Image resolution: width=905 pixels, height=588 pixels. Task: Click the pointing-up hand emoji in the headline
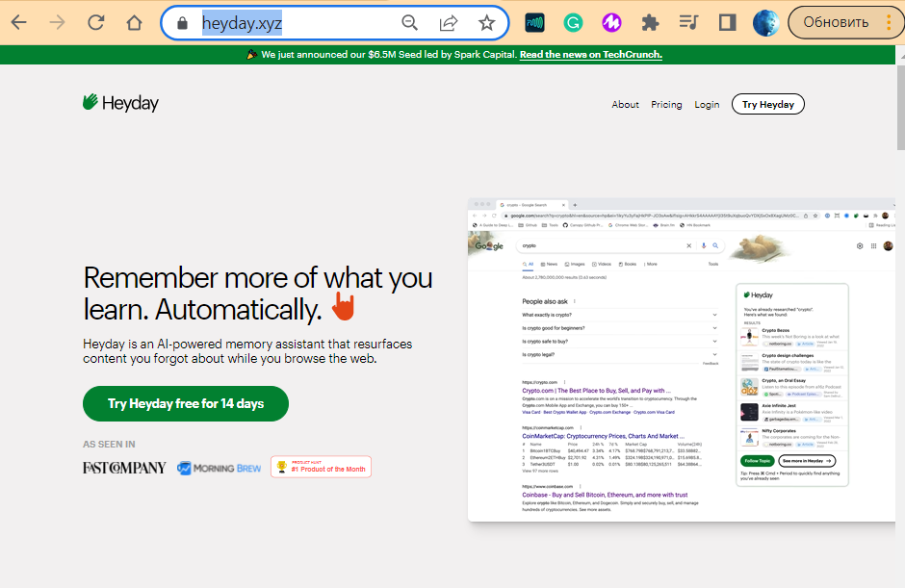click(344, 306)
